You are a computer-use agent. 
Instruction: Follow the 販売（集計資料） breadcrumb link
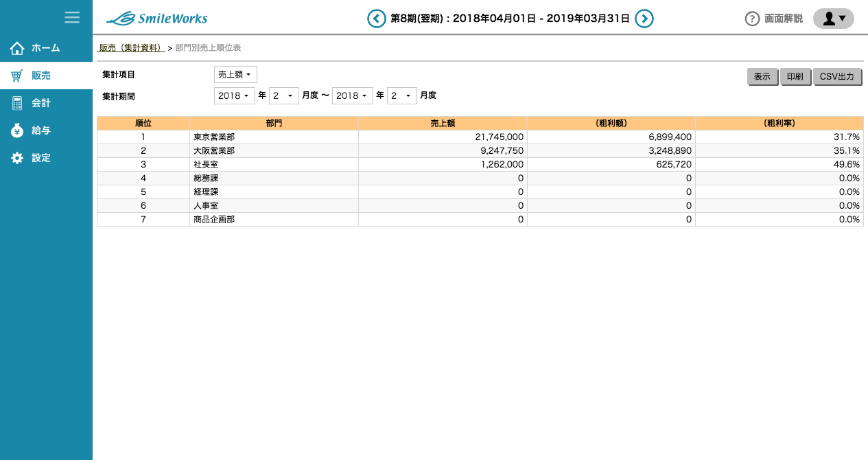click(x=132, y=48)
